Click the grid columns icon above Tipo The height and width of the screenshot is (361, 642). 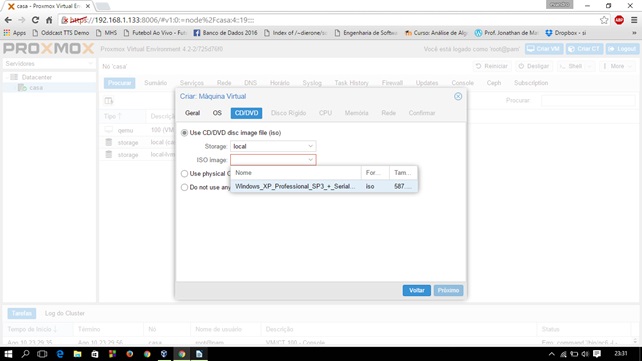[x=109, y=101]
